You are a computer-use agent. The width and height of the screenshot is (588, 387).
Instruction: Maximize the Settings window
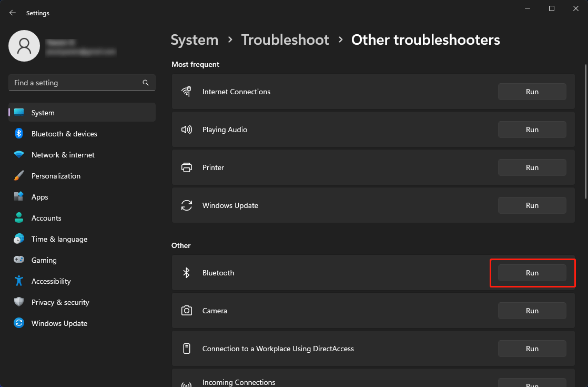click(x=552, y=8)
